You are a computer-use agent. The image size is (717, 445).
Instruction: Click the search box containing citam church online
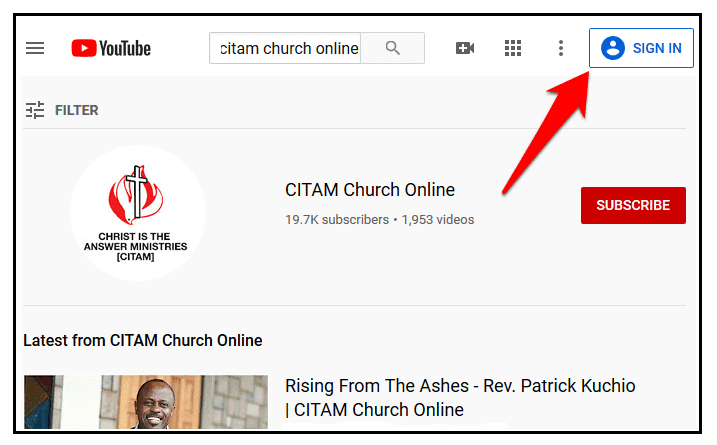pos(285,48)
